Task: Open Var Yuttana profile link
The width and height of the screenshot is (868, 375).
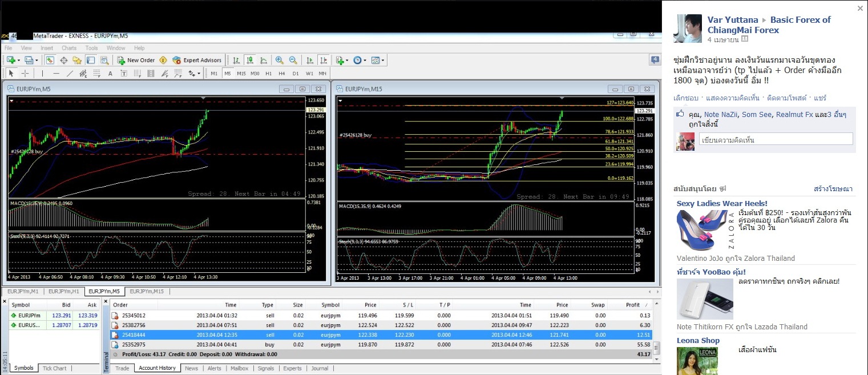Action: 732,20
